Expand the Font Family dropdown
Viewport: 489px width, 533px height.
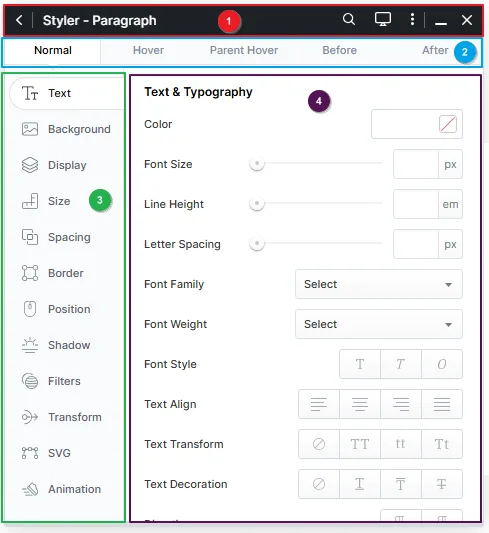click(x=379, y=284)
